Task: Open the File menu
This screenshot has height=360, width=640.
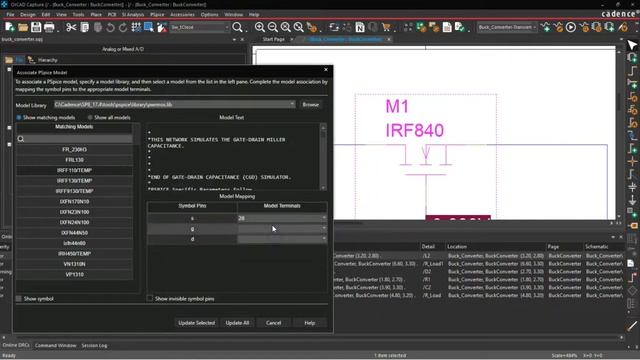Action: pyautogui.click(x=10, y=14)
